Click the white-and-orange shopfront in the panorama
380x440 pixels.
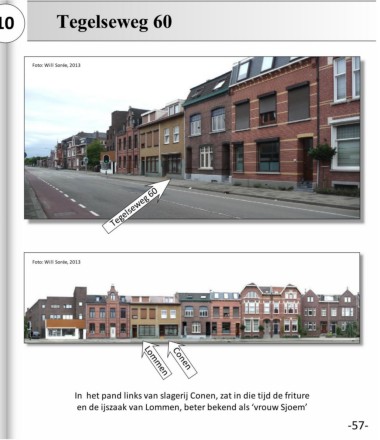point(65,329)
